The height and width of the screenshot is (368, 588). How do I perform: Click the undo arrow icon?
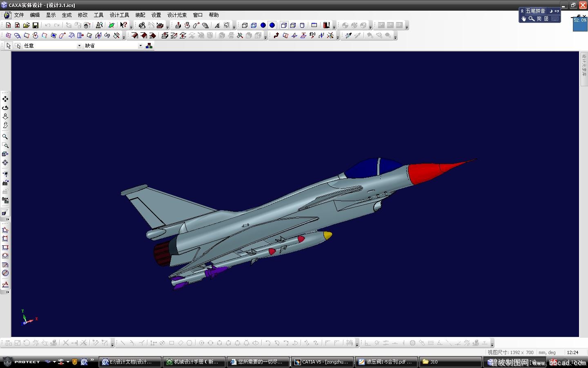click(48, 25)
